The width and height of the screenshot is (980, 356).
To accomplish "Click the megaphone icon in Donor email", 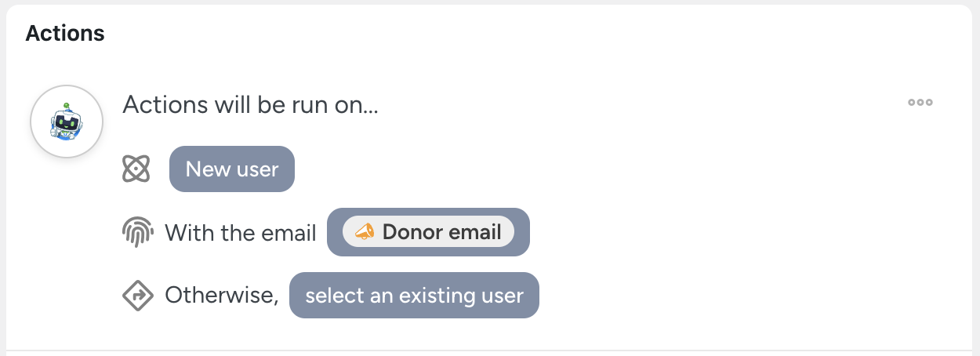I will tap(365, 232).
